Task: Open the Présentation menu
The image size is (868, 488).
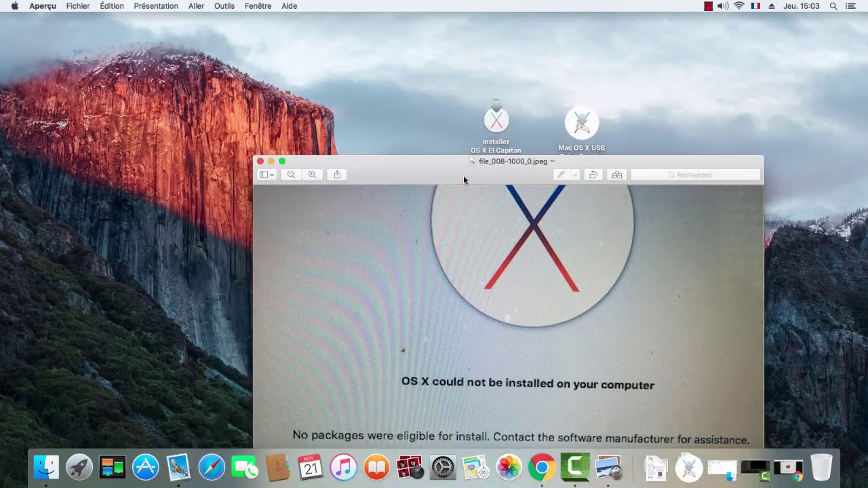Action: tap(156, 6)
